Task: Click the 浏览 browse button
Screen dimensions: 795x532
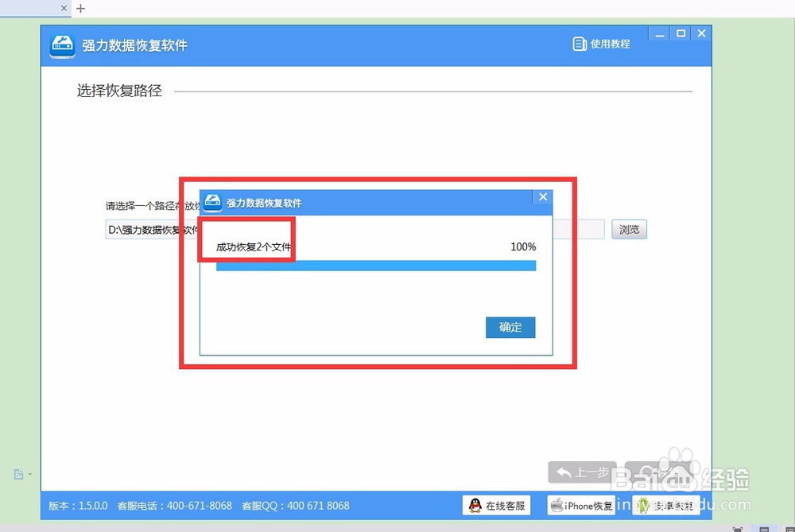Action: [x=629, y=230]
